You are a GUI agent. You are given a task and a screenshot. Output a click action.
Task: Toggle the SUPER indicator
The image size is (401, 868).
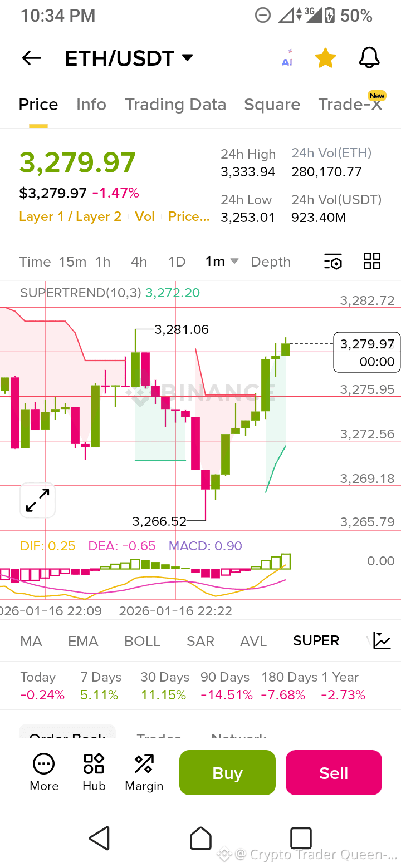coord(316,641)
